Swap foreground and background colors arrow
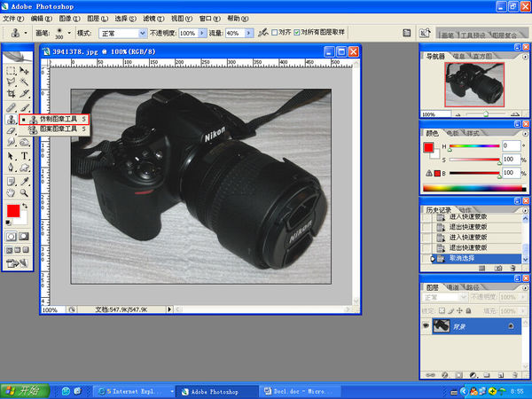Image resolution: width=532 pixels, height=399 pixels. tap(25, 206)
